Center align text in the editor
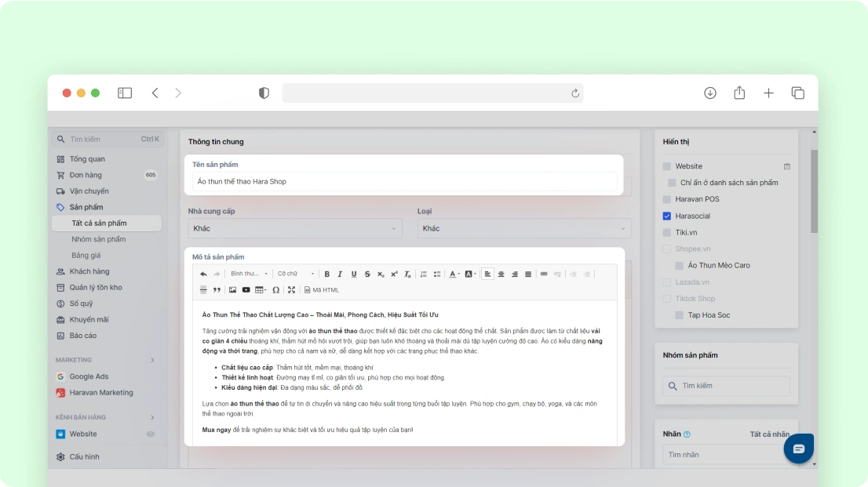The image size is (868, 487). 501,274
